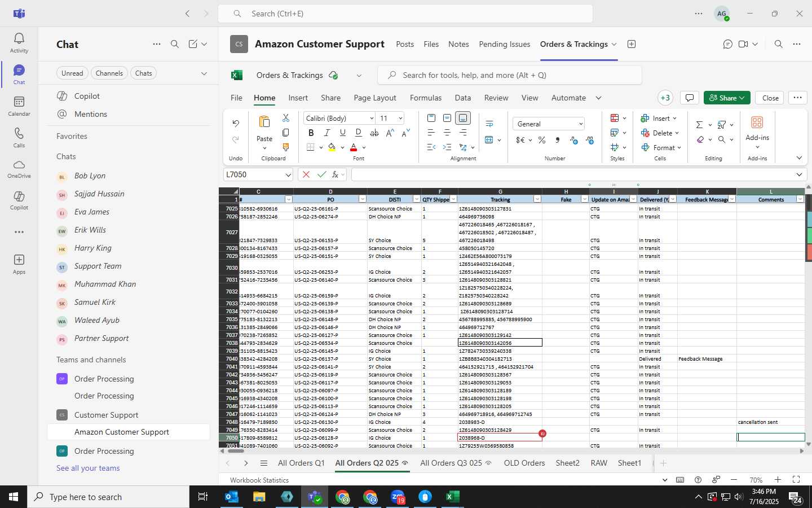The image size is (812, 508).
Task: Apply strikethrough formatting icon
Action: pos(374,133)
